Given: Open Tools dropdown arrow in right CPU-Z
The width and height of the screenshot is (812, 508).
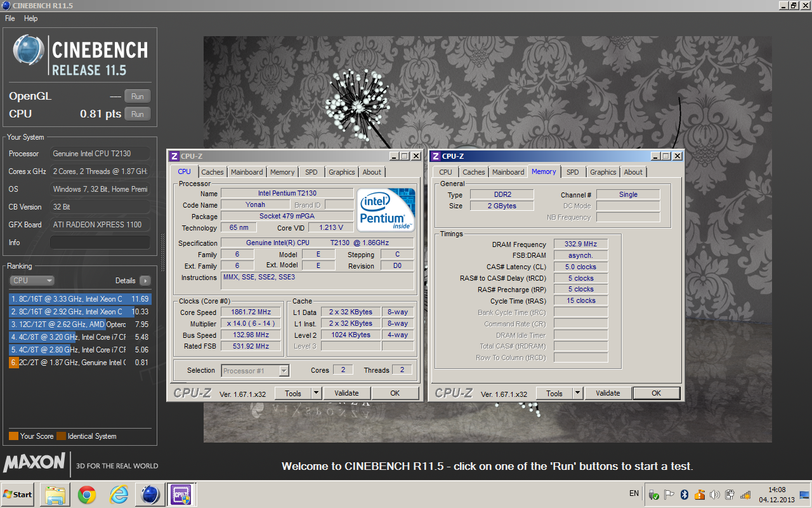Looking at the screenshot, I should [x=578, y=393].
